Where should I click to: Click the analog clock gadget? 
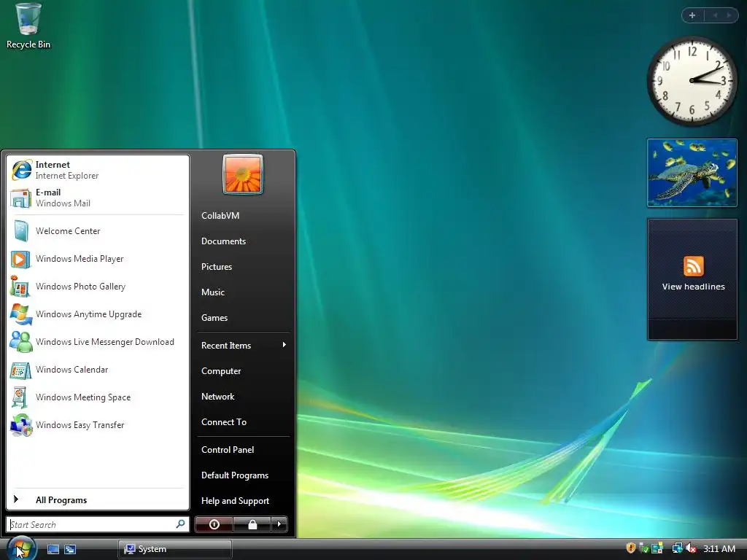[692, 82]
